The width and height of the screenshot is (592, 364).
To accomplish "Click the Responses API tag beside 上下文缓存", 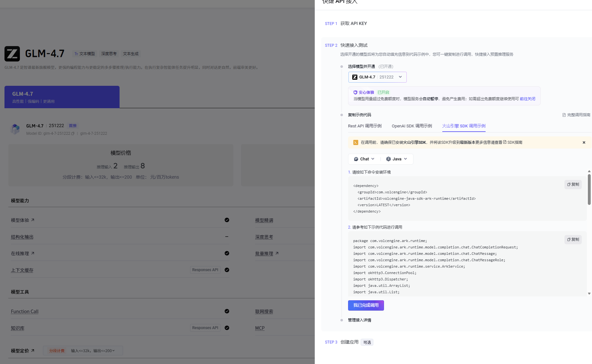I will pyautogui.click(x=205, y=270).
